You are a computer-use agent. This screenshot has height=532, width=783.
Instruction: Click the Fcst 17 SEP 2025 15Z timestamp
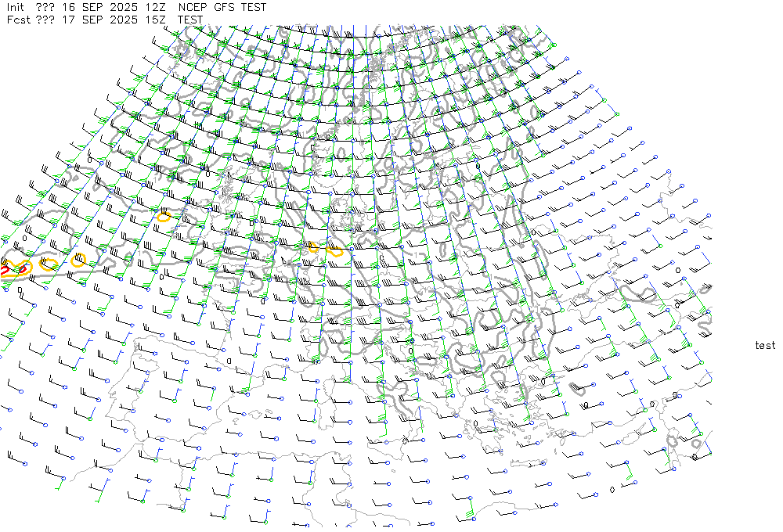tap(88, 20)
